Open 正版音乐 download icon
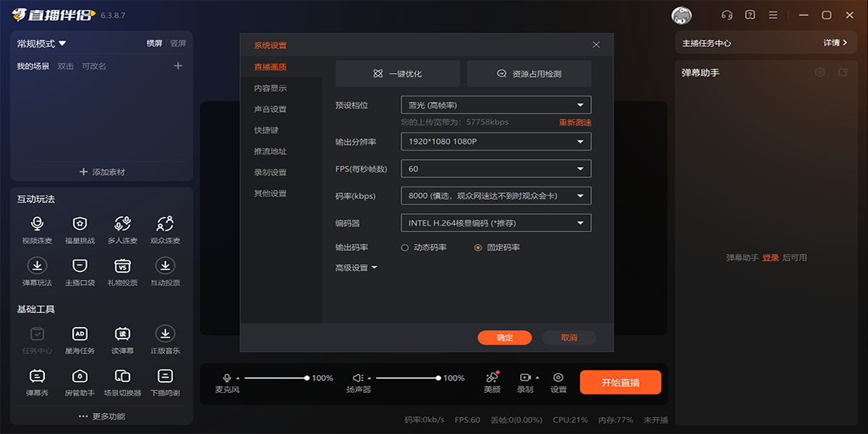 (x=165, y=334)
